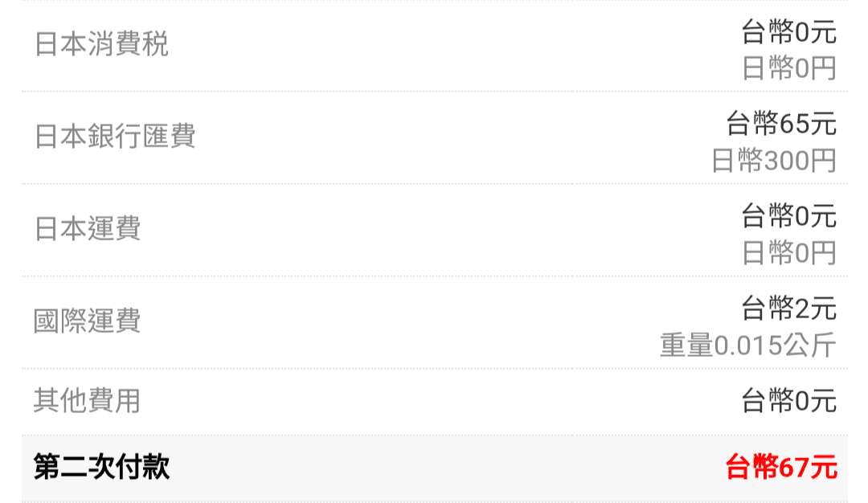Tap the 重量0.015公斤 weight text
The width and height of the screenshot is (868, 503).
tap(748, 346)
